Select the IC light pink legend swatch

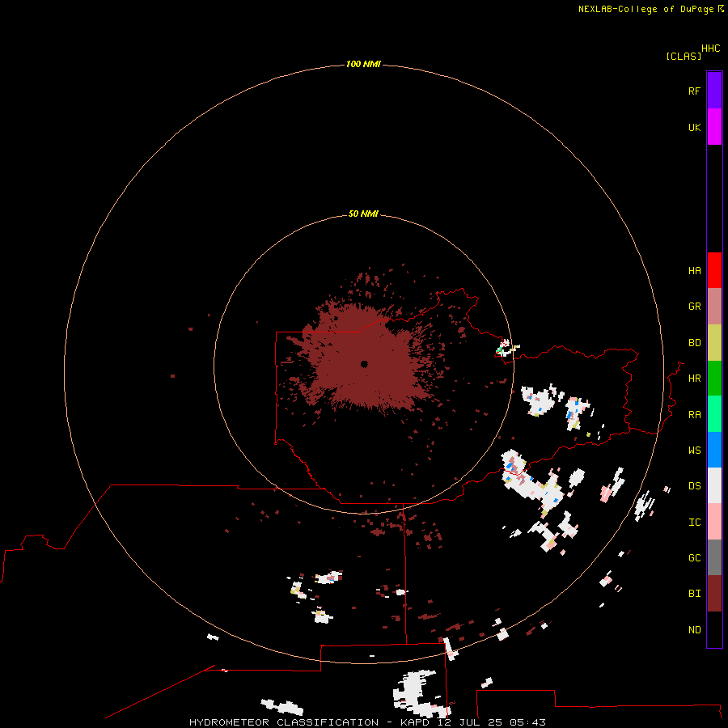[714, 522]
